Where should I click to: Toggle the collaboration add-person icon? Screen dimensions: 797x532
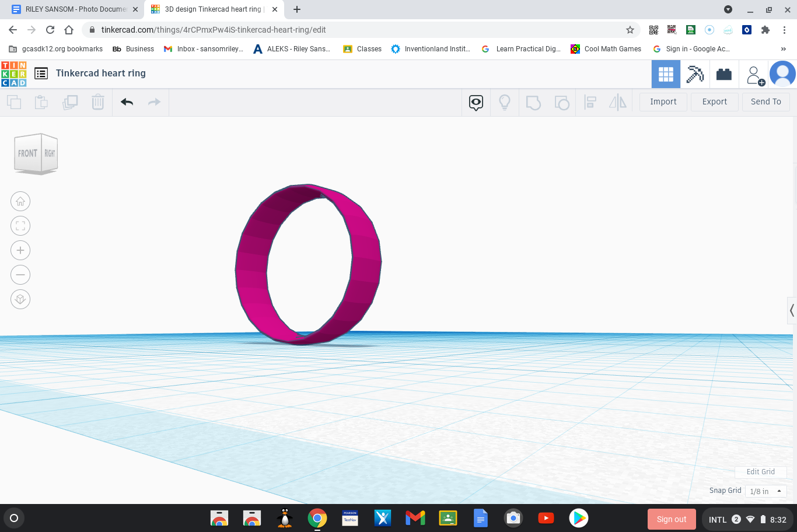(754, 73)
